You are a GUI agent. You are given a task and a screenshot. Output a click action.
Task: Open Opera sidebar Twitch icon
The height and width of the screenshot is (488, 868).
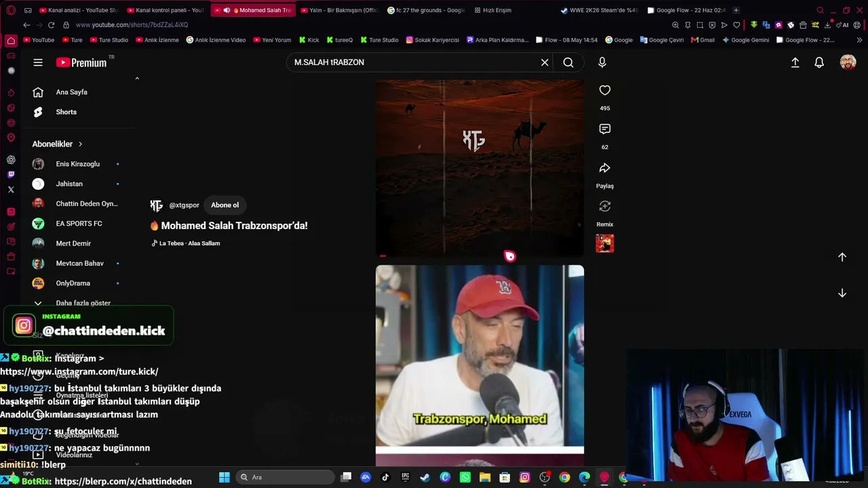11,175
